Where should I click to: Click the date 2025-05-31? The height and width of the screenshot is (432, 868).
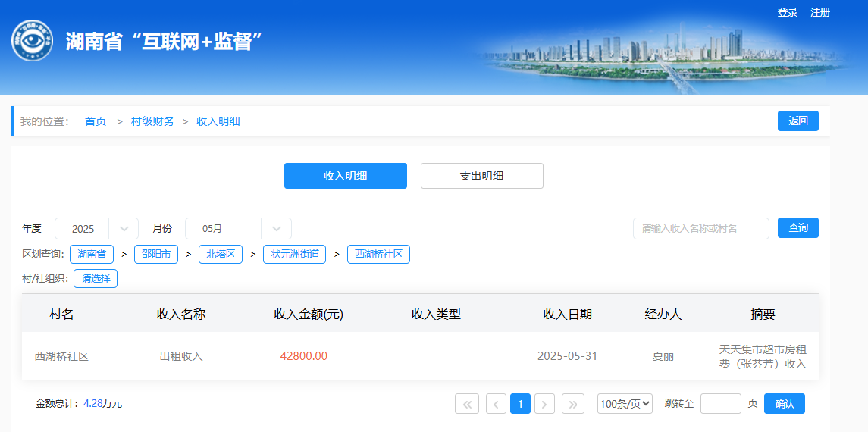pos(567,355)
